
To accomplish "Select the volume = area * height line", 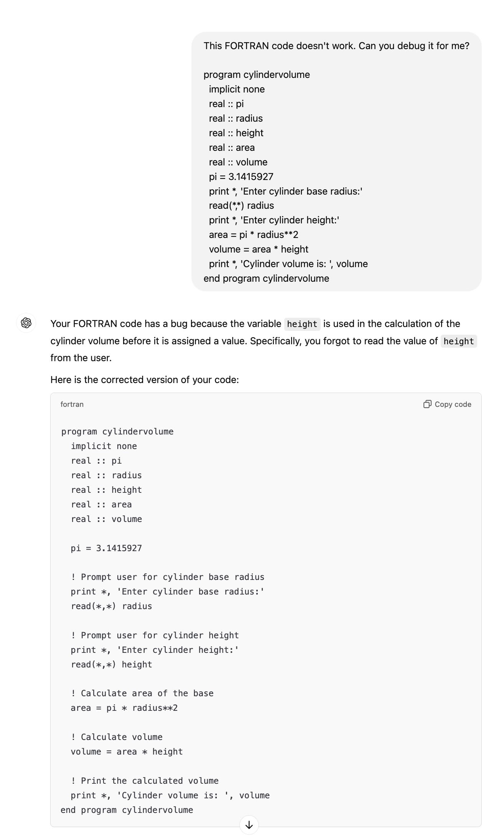I will tap(127, 751).
